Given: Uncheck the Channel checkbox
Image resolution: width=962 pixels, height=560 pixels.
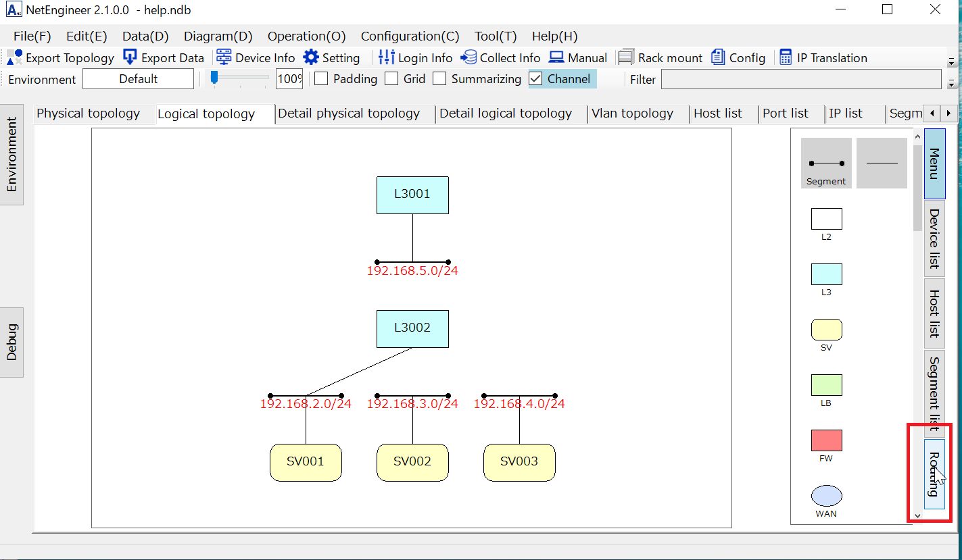Looking at the screenshot, I should (x=535, y=79).
